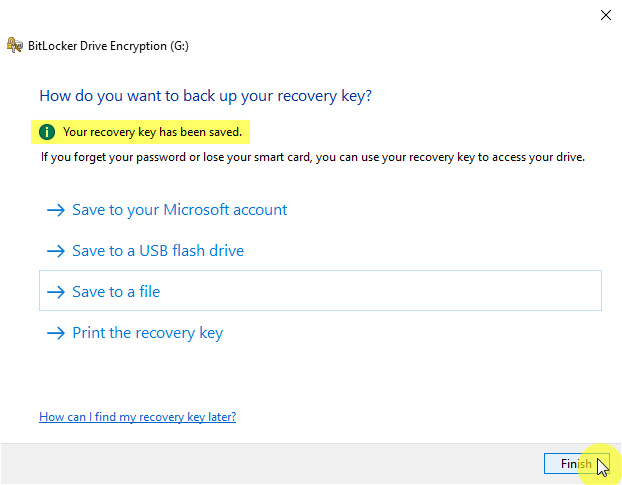Viewport: 622px width, 485px height.
Task: Click the 'Your recovery key has been saved' message
Action: click(152, 131)
